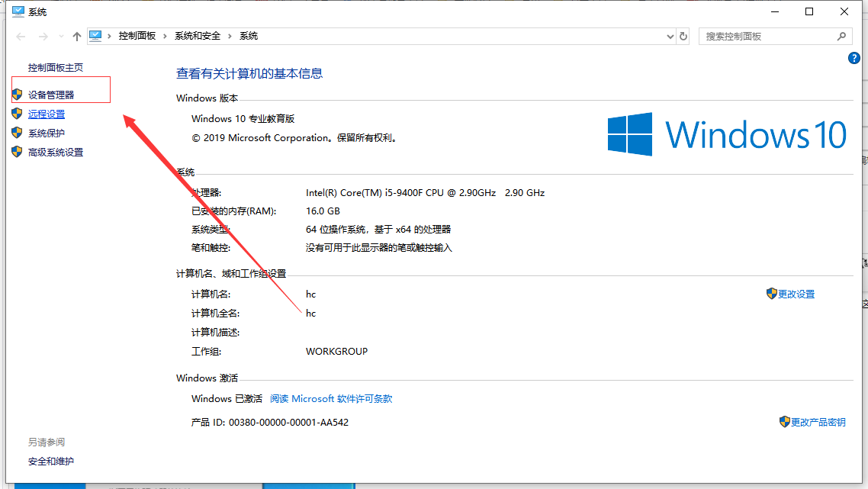Close the 系统 window
The width and height of the screenshot is (868, 489).
tap(844, 11)
